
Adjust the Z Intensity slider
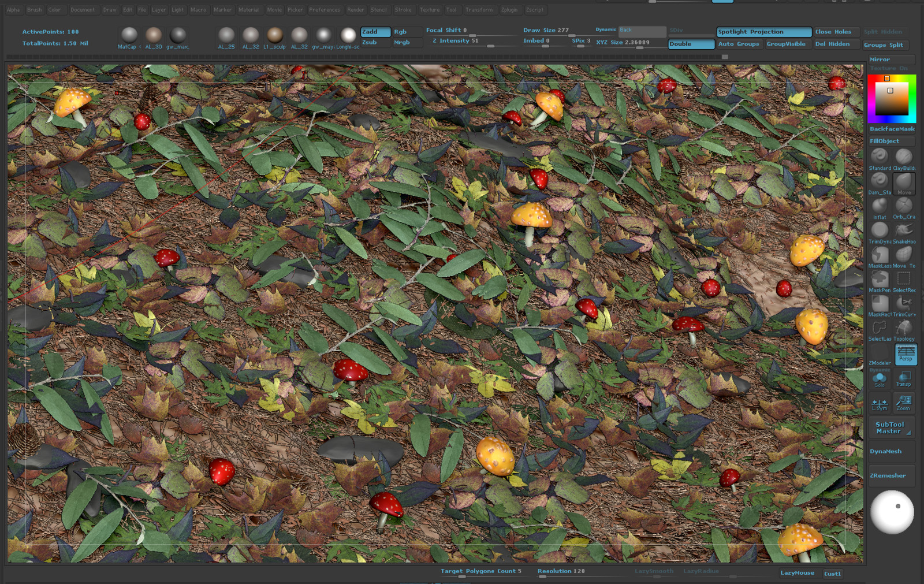(474, 42)
